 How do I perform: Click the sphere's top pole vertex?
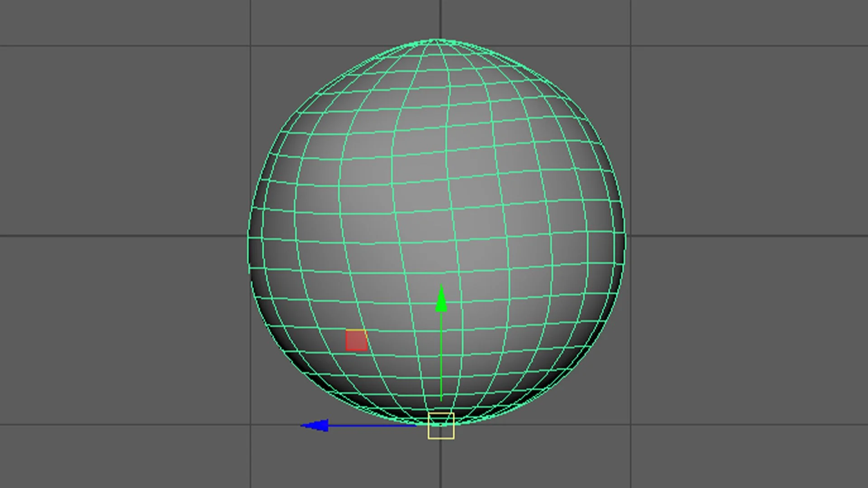(x=435, y=41)
